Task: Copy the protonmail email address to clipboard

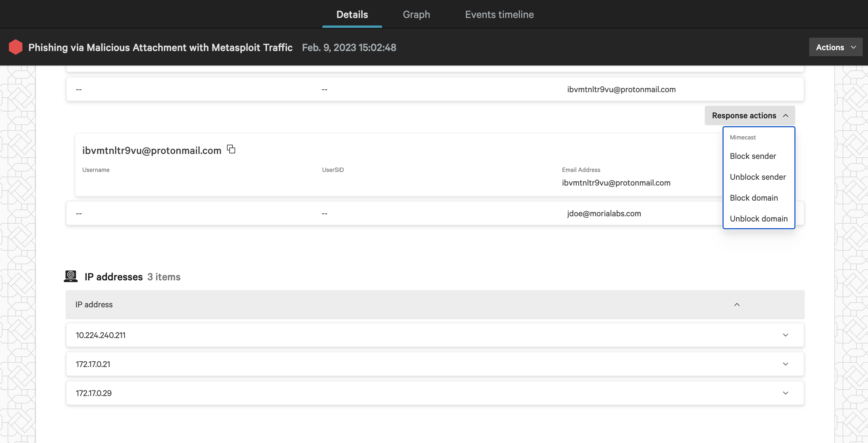Action: pyautogui.click(x=231, y=149)
